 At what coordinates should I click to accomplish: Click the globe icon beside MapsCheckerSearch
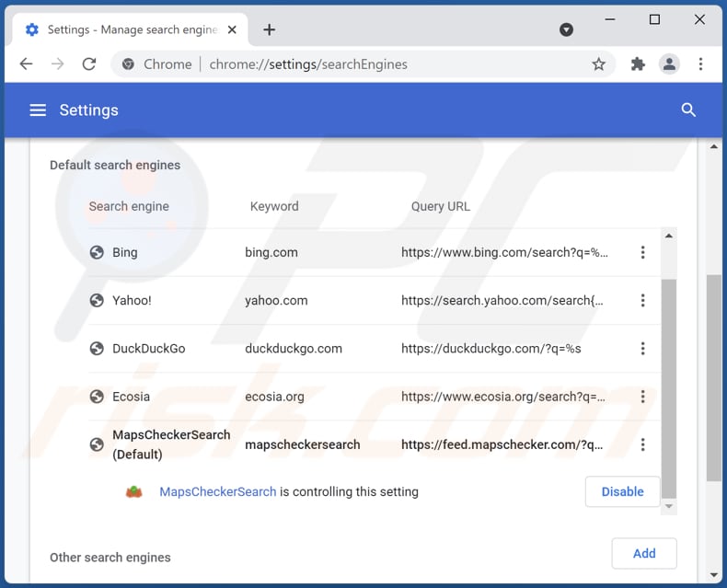(x=97, y=444)
